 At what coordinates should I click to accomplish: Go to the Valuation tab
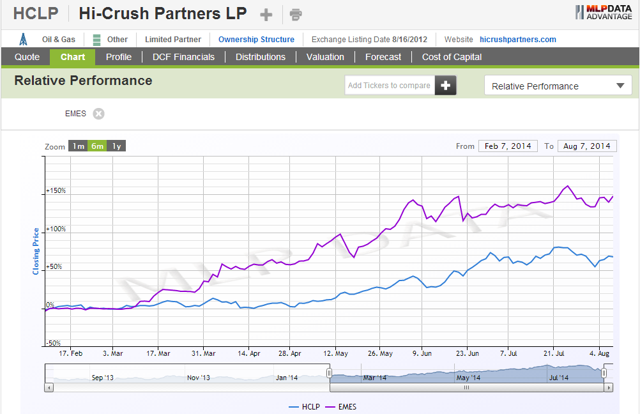tap(325, 57)
